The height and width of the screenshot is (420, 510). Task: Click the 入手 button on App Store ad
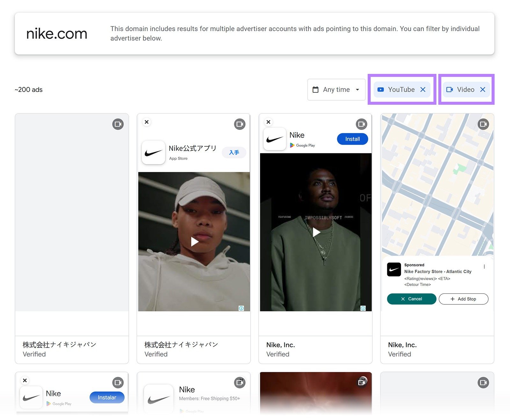(x=234, y=153)
